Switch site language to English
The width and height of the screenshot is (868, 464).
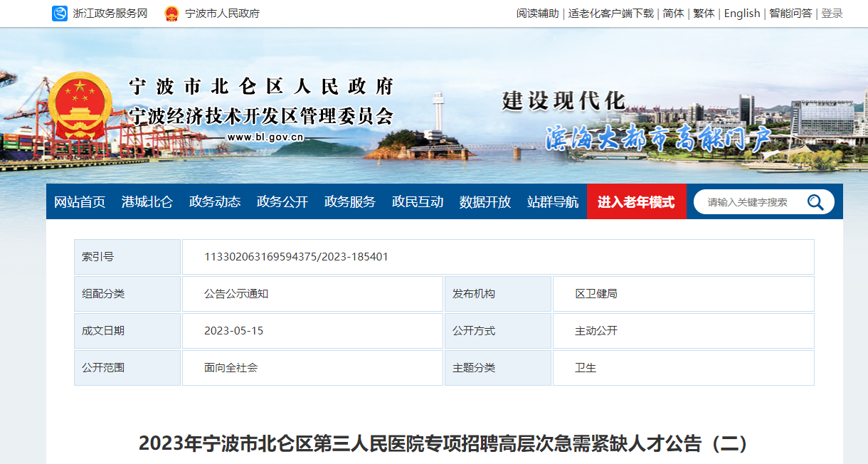click(x=742, y=14)
